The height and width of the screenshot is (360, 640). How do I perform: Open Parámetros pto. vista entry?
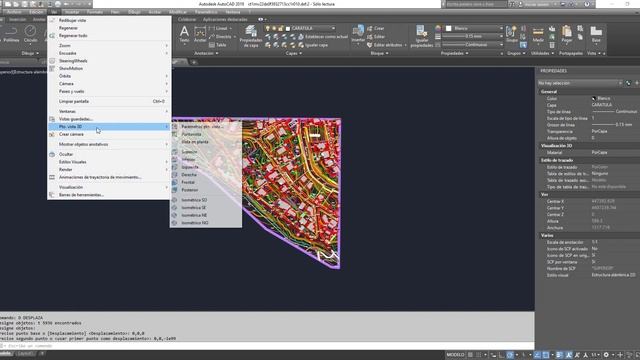click(206, 127)
